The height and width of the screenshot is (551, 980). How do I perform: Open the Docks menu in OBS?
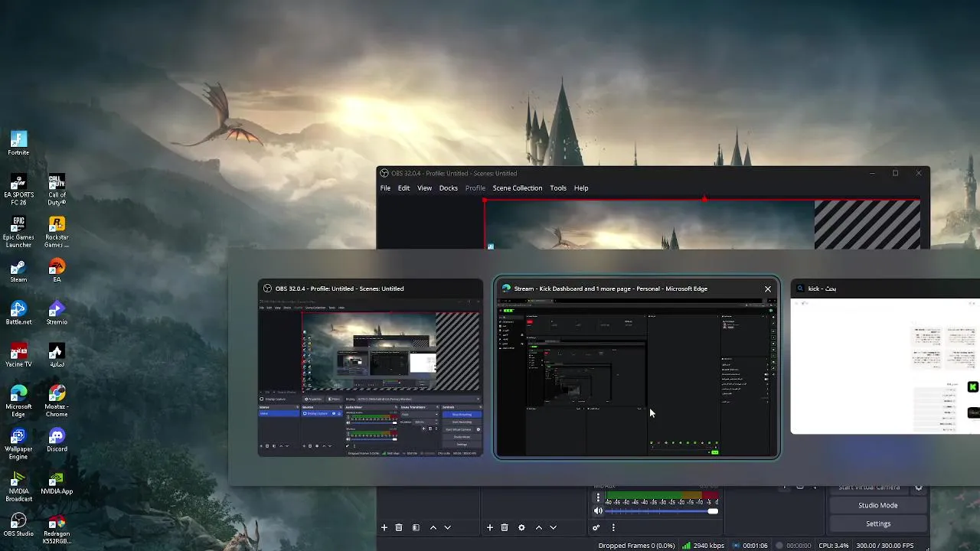click(x=449, y=188)
